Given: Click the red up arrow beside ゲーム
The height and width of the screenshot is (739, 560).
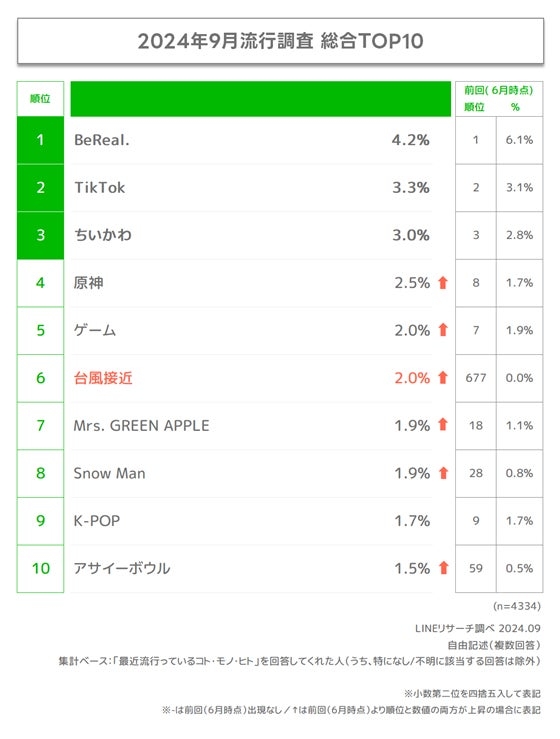Looking at the screenshot, I should point(443,330).
